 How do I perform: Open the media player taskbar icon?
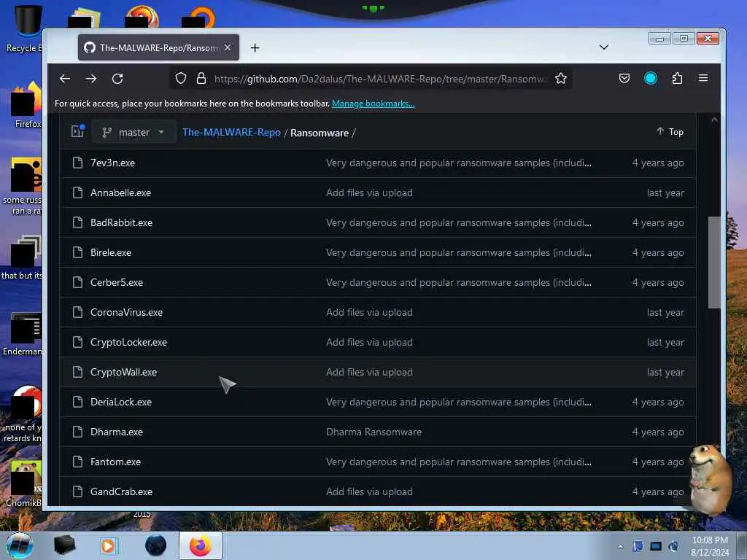(x=108, y=545)
